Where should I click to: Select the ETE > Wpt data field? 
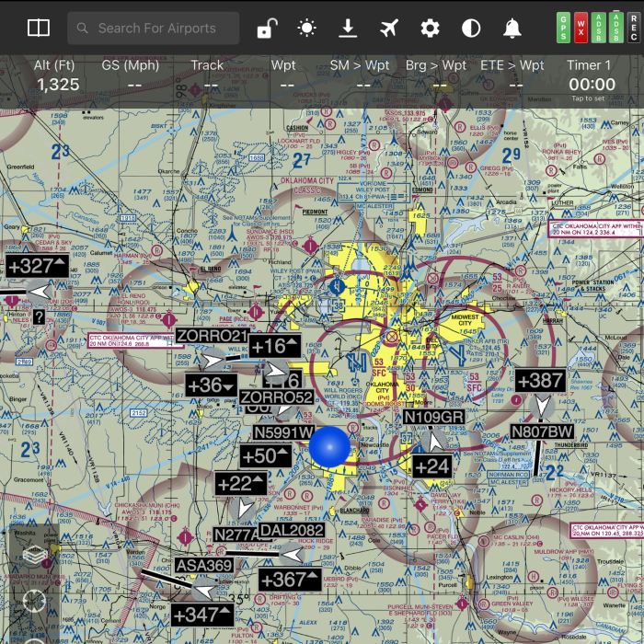pos(512,76)
